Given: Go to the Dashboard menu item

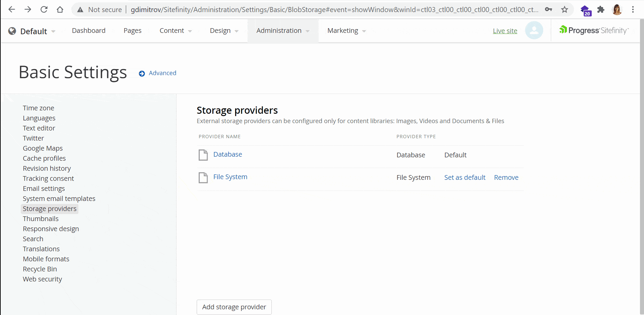Looking at the screenshot, I should (88, 31).
